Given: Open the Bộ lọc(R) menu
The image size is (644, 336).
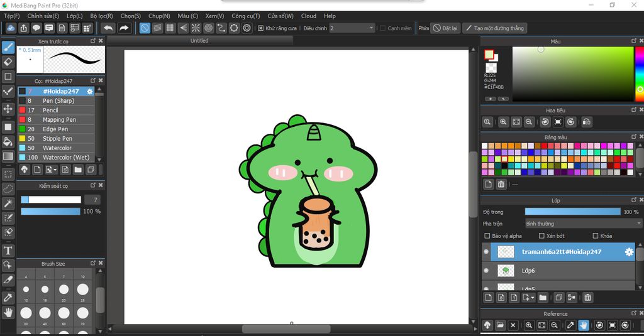Looking at the screenshot, I should click(x=101, y=16).
